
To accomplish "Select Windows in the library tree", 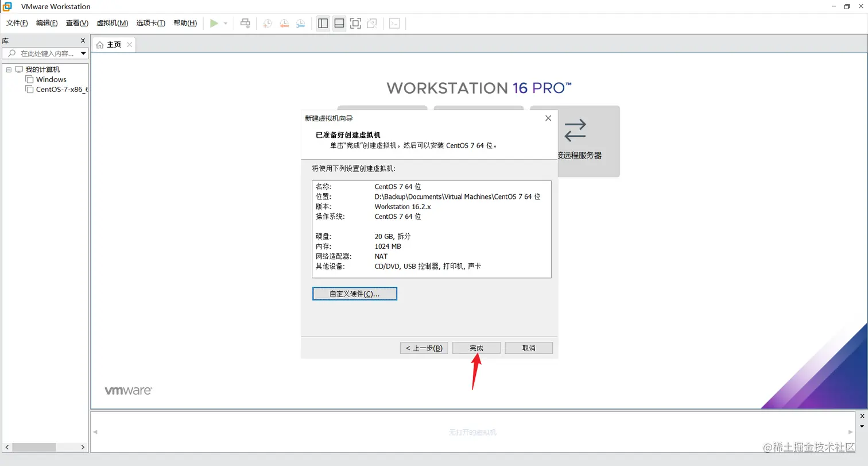I will pyautogui.click(x=51, y=79).
